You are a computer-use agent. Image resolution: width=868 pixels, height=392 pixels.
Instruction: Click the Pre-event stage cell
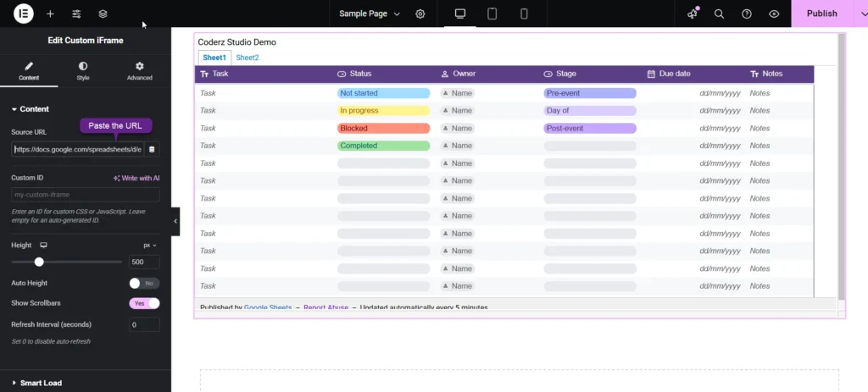(x=590, y=93)
